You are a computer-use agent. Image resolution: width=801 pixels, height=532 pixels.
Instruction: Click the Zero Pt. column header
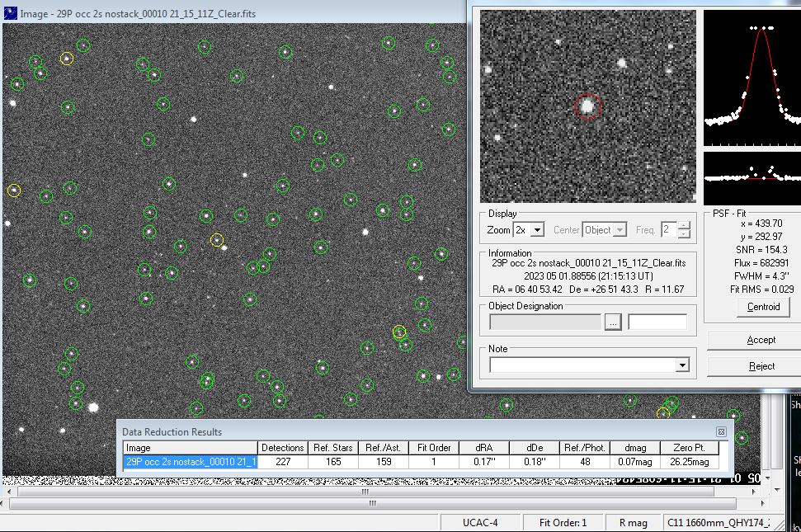689,448
